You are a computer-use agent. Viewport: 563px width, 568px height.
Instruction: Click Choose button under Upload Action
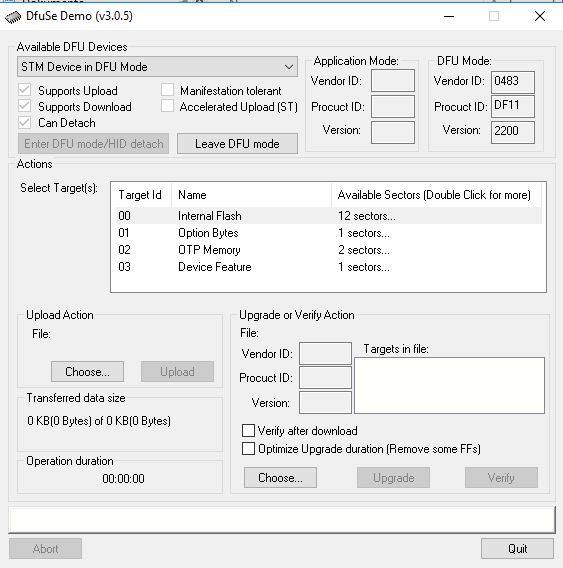pos(87,372)
